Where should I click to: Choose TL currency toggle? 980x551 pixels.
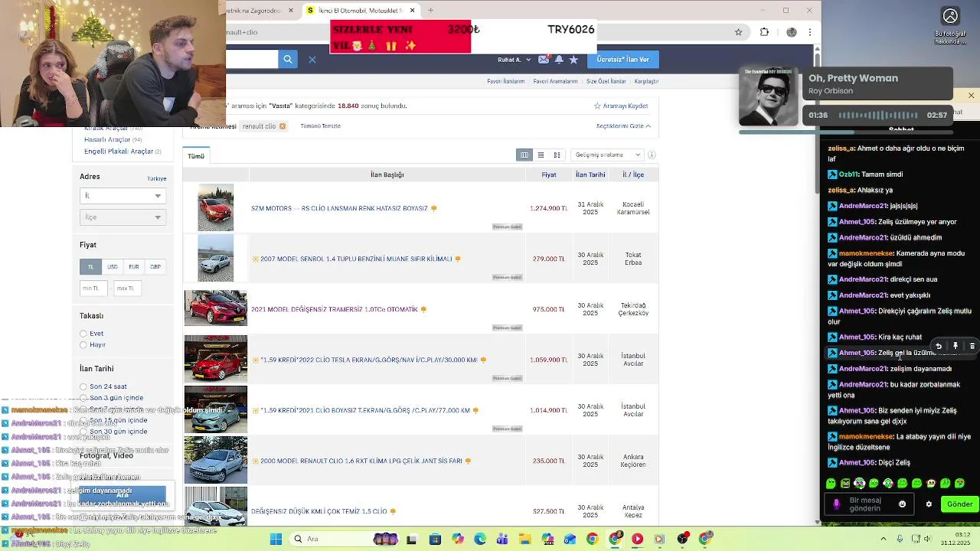(90, 266)
